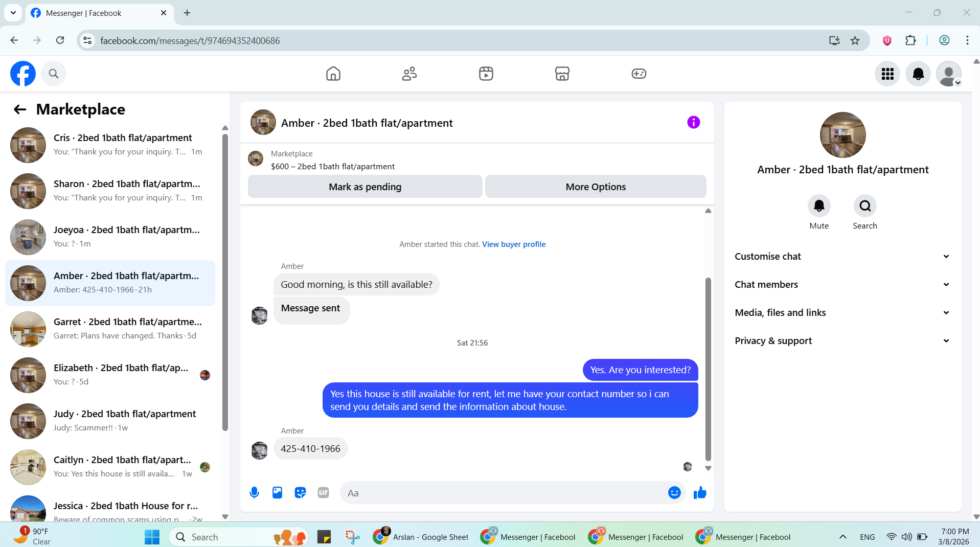Open the View buyer profile link
The width and height of the screenshot is (980, 547).
pos(514,244)
